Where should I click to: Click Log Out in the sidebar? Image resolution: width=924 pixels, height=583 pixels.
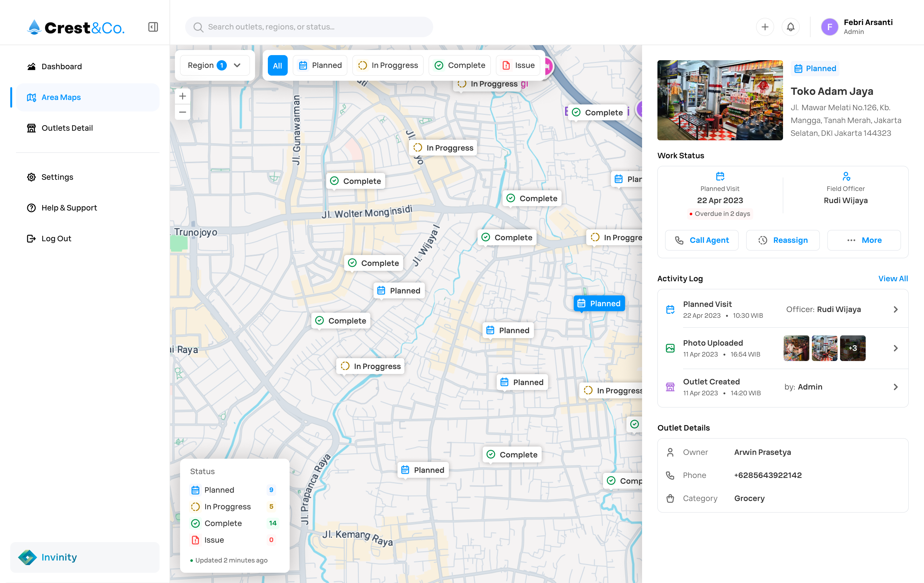87,239
